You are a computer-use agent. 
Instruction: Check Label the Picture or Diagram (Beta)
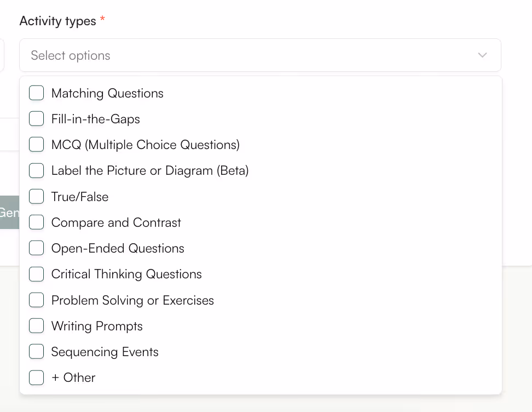pos(36,170)
